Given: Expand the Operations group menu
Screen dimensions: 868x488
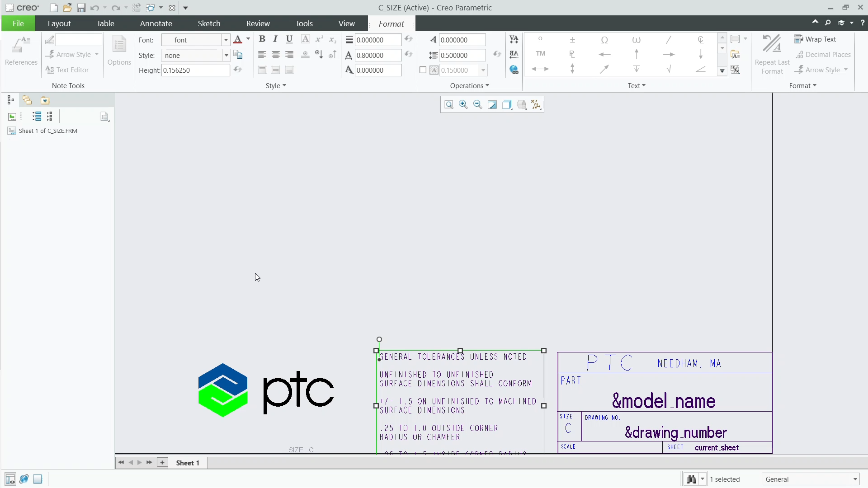Looking at the screenshot, I should click(x=469, y=85).
